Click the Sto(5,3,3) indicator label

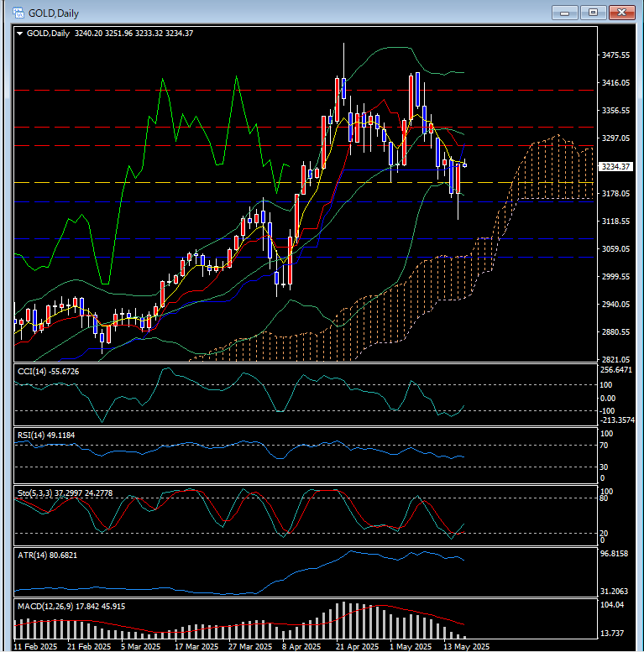click(x=65, y=493)
